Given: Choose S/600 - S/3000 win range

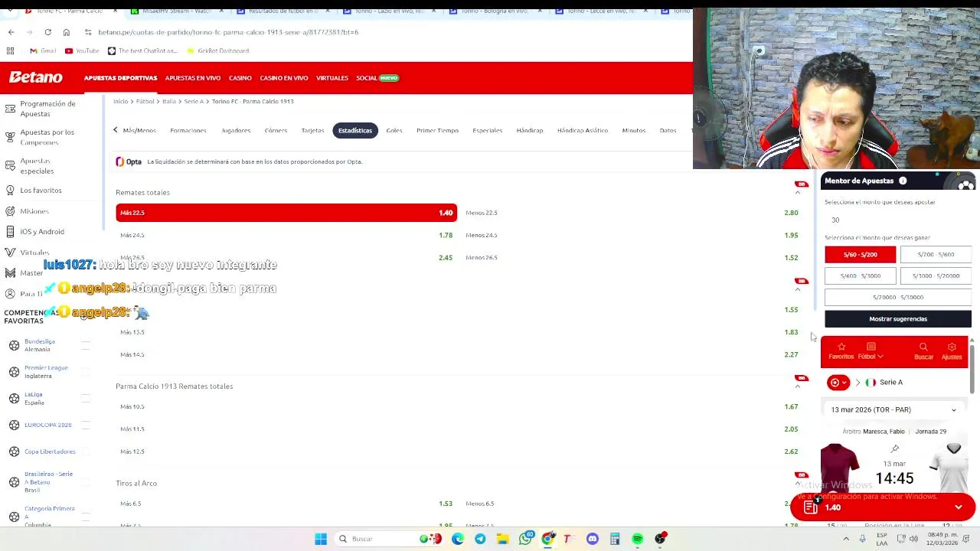Looking at the screenshot, I should click(x=860, y=275).
